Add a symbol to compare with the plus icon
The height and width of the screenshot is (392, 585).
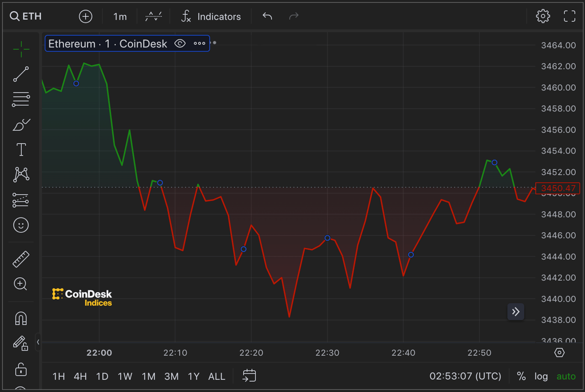(85, 16)
